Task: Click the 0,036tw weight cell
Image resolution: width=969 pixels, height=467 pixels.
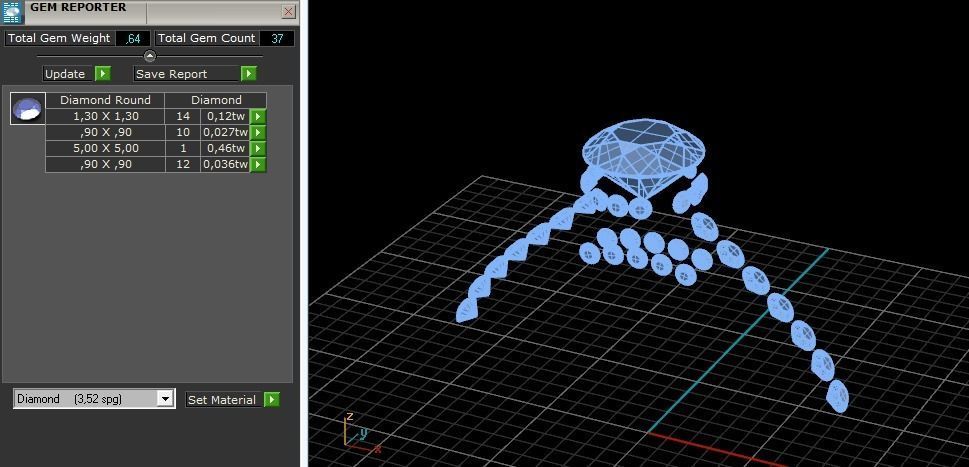Action: pos(225,164)
